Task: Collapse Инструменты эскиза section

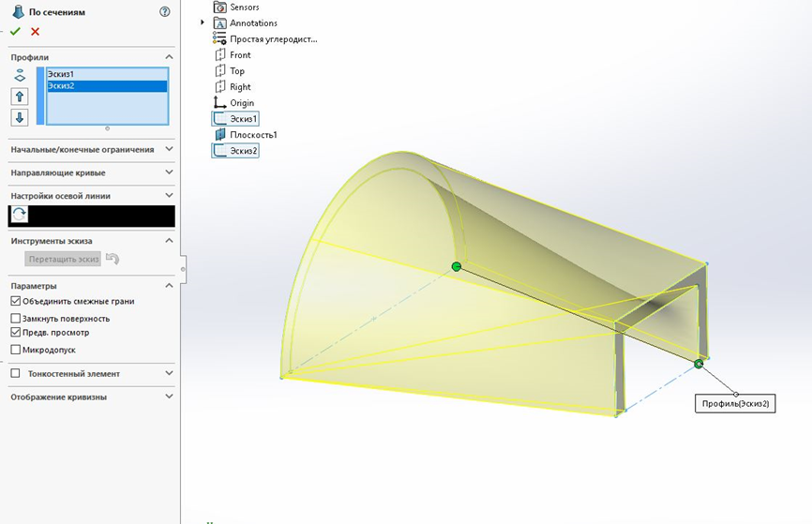Action: pyautogui.click(x=169, y=241)
